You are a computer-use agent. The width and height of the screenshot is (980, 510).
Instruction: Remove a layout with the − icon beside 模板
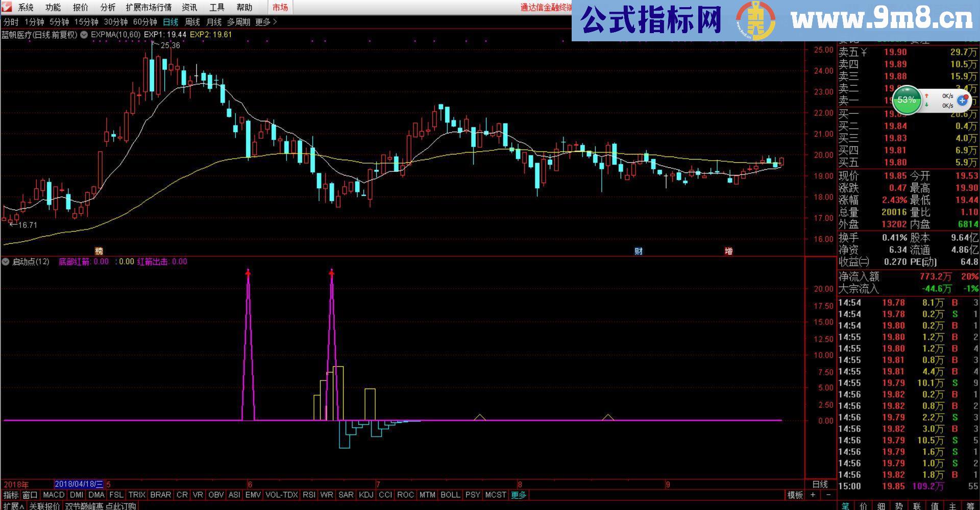coord(828,495)
